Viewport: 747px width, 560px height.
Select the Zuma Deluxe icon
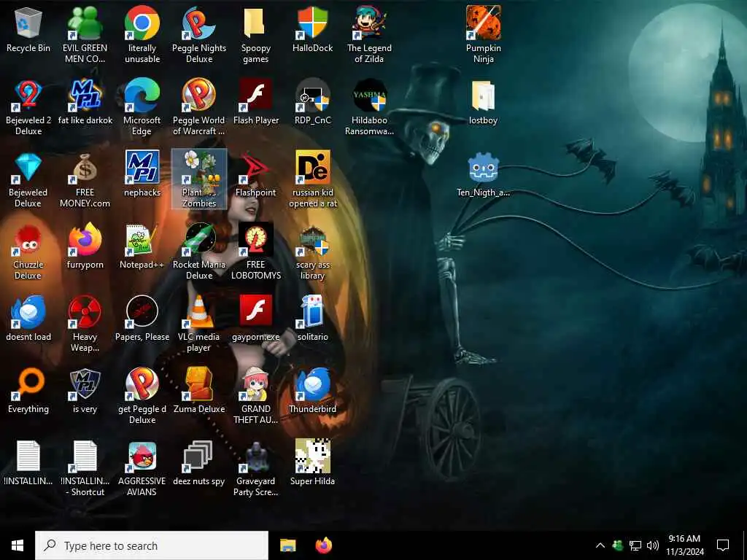pyautogui.click(x=199, y=391)
